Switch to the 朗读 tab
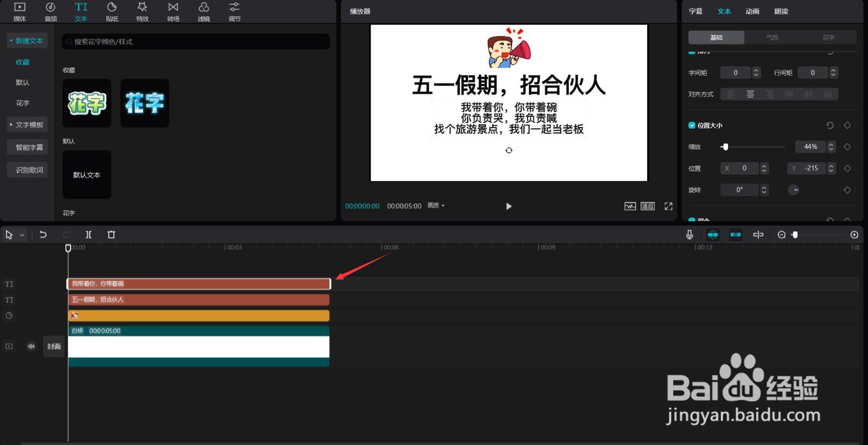868x445 pixels. pos(781,11)
